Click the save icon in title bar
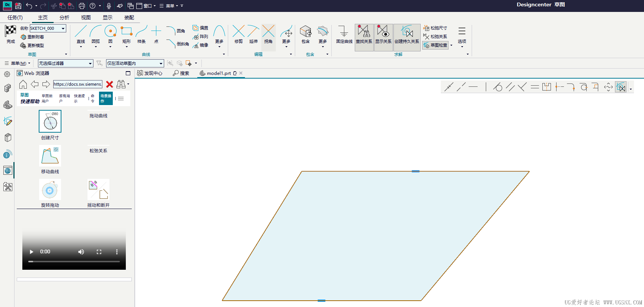Screen dimensions: 644x307 click(x=18, y=6)
